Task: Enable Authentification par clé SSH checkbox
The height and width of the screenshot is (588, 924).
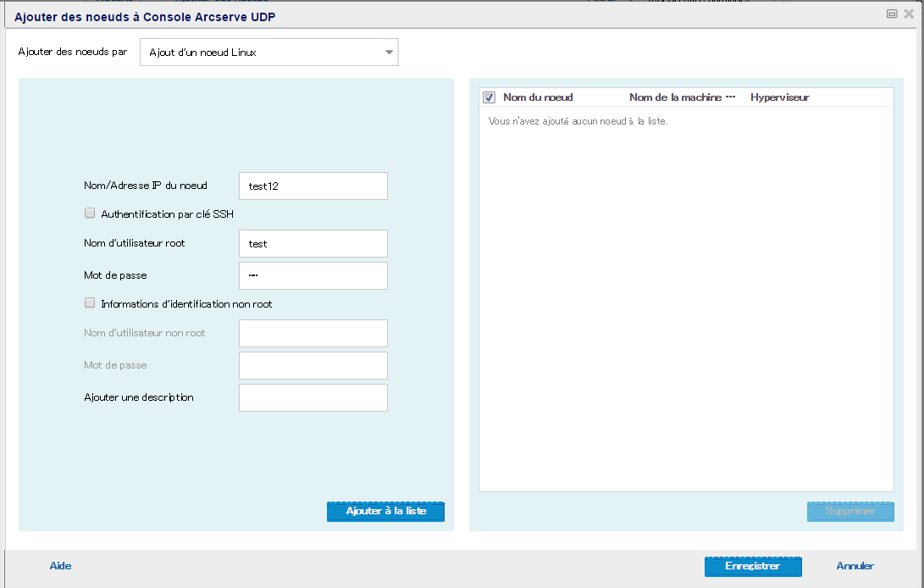Action: pos(90,214)
